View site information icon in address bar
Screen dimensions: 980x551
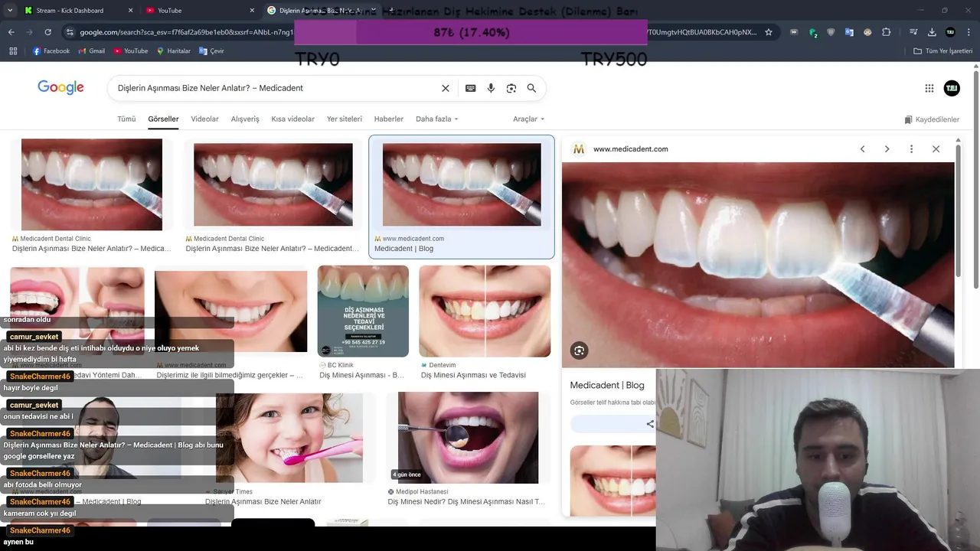coord(70,32)
